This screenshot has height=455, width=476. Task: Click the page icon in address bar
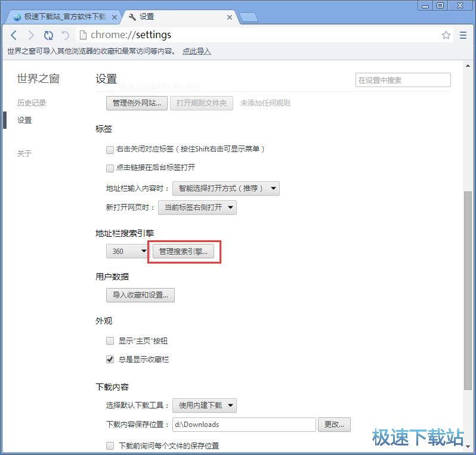pos(82,35)
